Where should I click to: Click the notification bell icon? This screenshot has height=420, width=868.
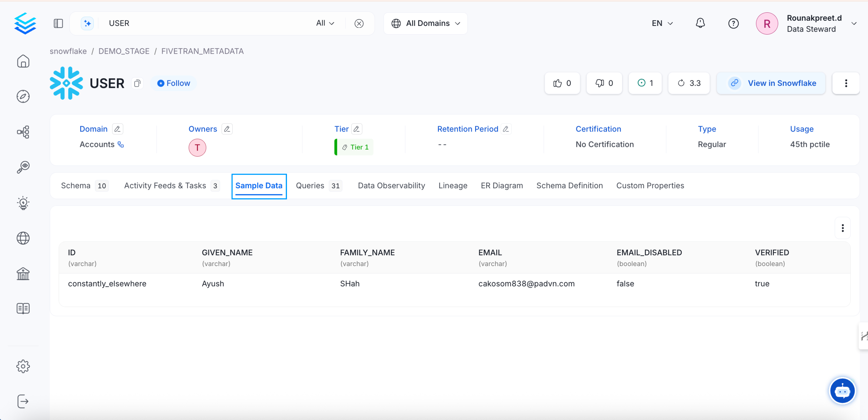[700, 23]
